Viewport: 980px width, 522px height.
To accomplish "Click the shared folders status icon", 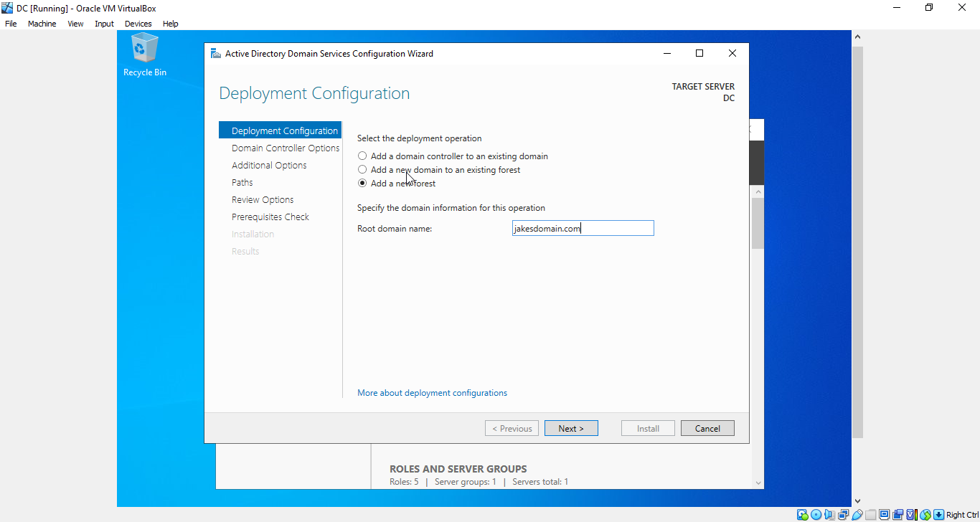I will 870,514.
